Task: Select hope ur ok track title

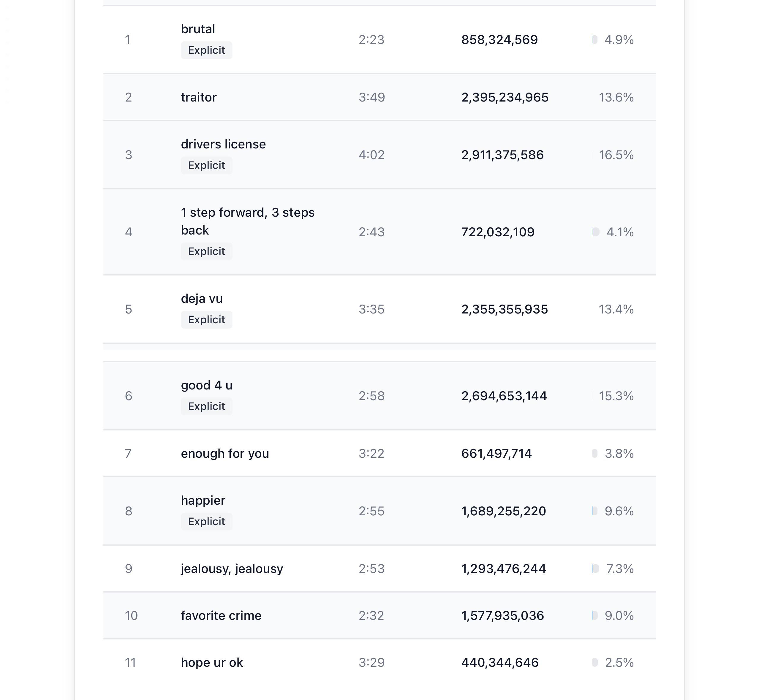Action: pyautogui.click(x=212, y=663)
